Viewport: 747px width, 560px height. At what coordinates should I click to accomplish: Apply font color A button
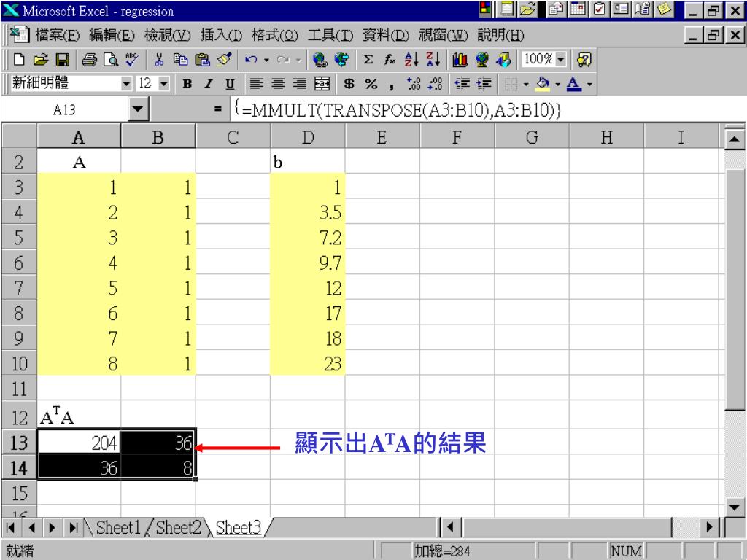(x=574, y=85)
